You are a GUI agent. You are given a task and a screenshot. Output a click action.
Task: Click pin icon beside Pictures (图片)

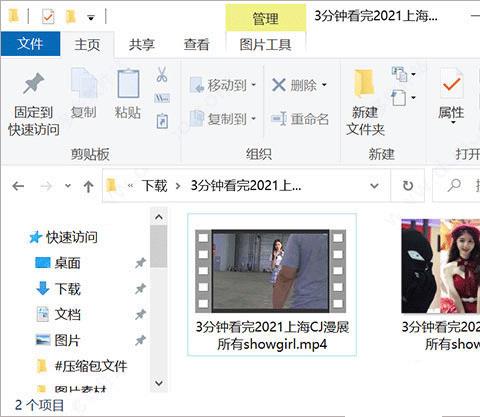click(x=140, y=340)
